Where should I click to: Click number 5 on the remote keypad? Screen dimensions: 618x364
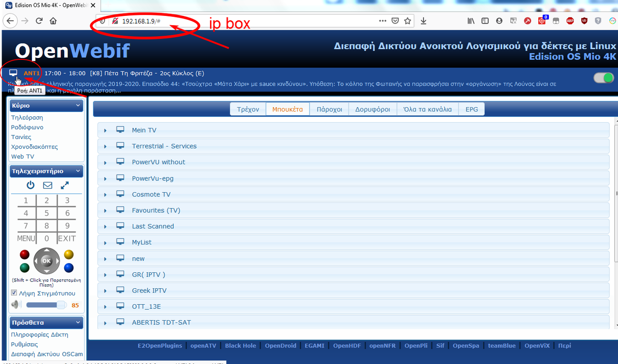click(46, 213)
